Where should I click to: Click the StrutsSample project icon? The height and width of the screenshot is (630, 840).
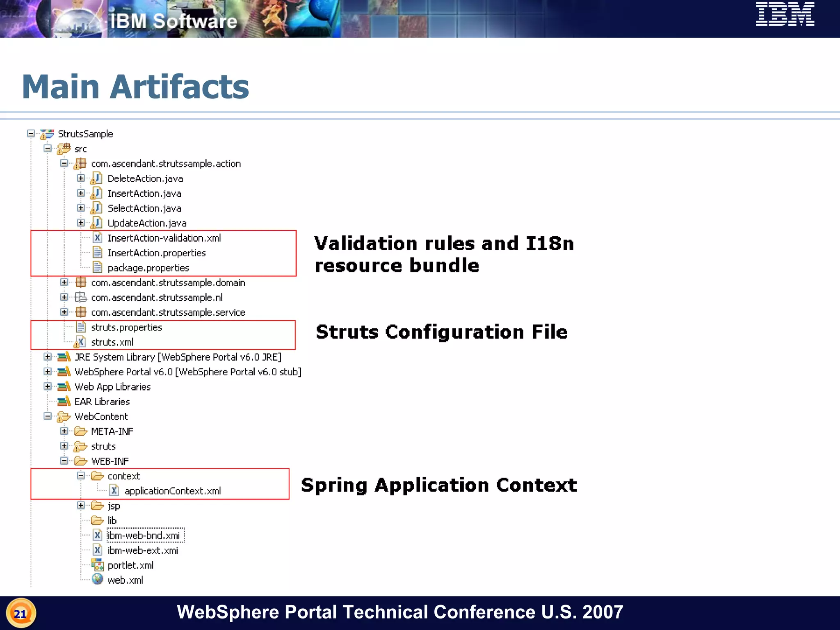pyautogui.click(x=47, y=134)
